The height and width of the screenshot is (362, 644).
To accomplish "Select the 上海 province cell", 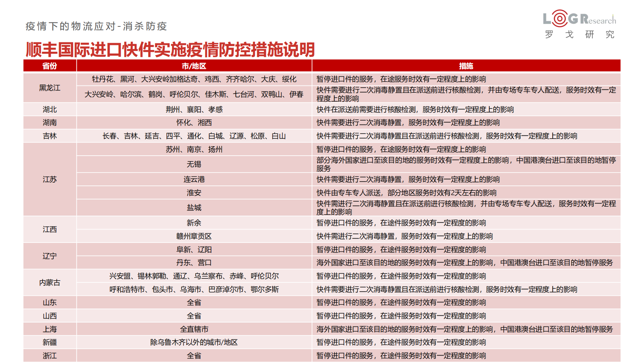I will 50,329.
